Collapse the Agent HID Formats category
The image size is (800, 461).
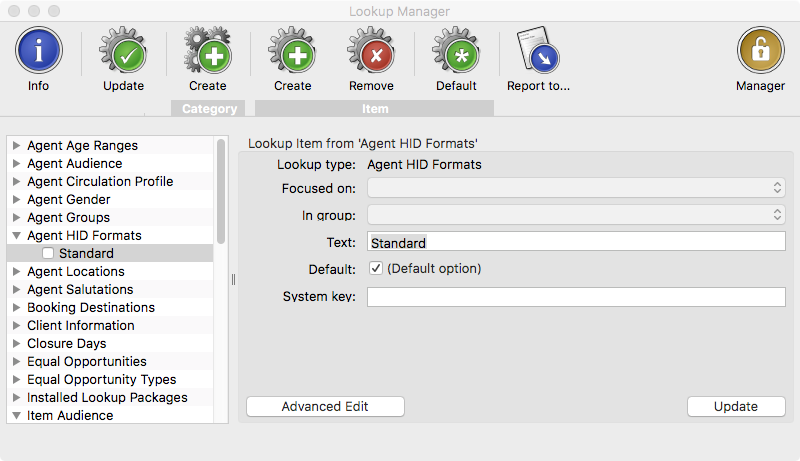pyautogui.click(x=16, y=236)
